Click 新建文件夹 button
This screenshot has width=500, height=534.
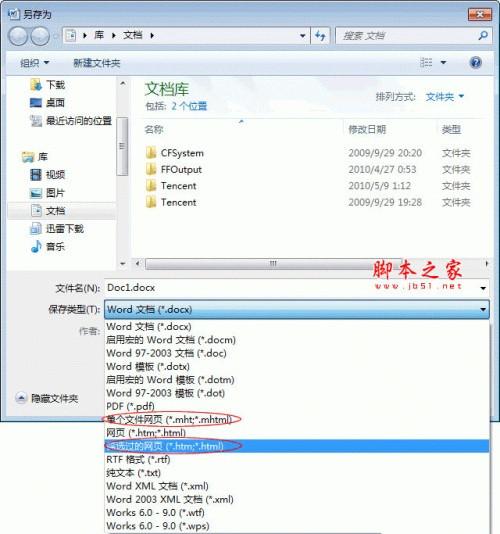tap(97, 63)
